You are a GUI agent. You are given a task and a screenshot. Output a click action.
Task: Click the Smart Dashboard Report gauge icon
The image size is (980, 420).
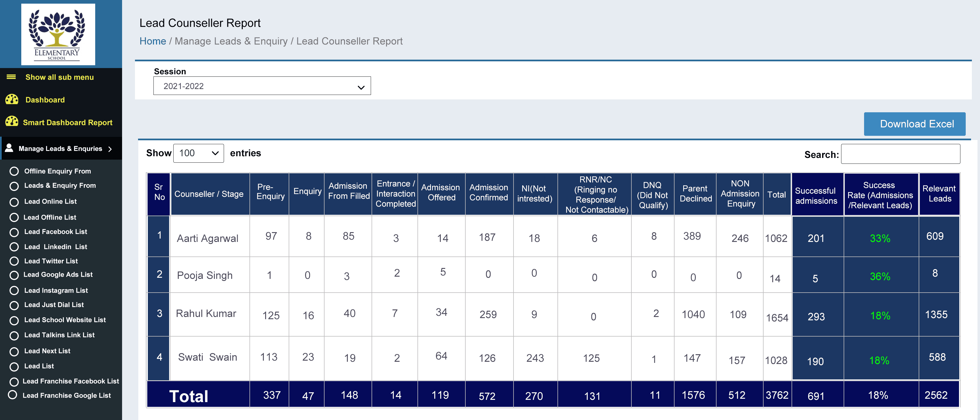(12, 122)
